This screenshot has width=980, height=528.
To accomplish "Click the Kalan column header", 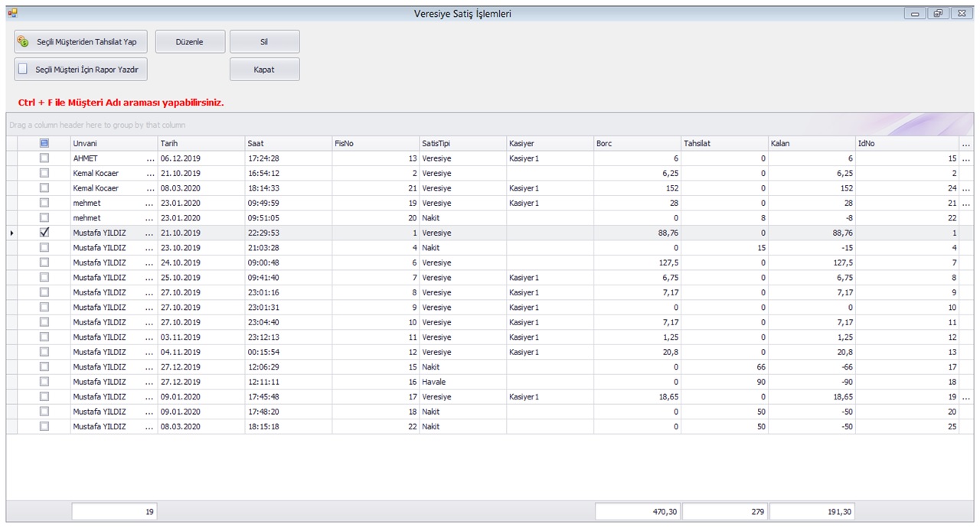I will click(x=812, y=144).
